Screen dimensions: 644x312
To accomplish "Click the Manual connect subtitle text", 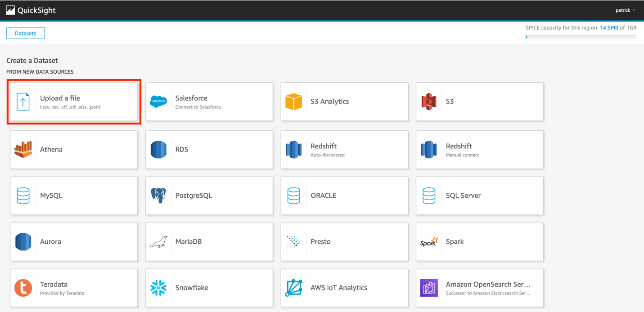I will point(462,155).
